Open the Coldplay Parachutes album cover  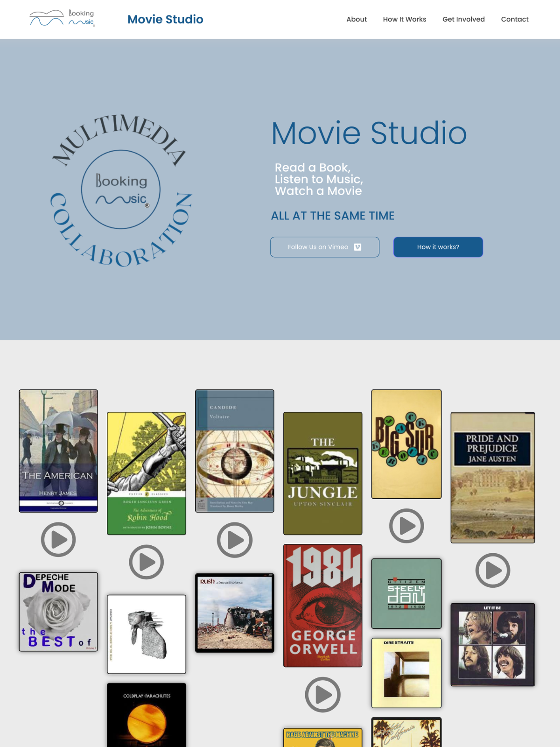[x=147, y=715]
